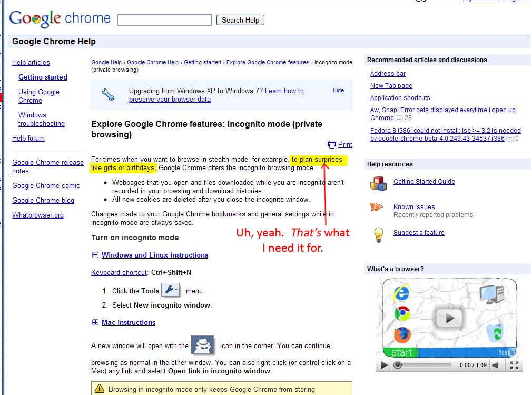This screenshot has width=532, height=395.
Task: Click comment bubble icon next to 0
Action: click(510, 139)
